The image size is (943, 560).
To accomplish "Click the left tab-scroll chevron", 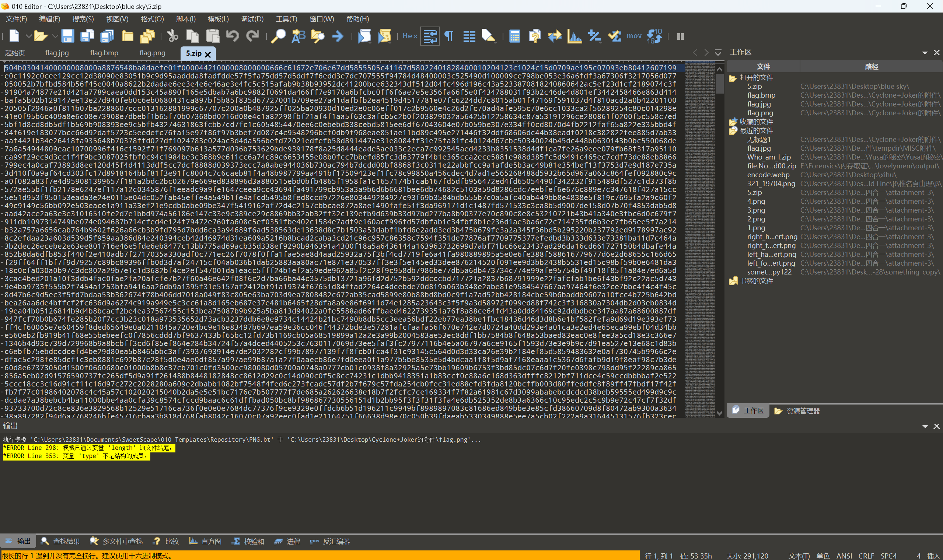I will pyautogui.click(x=695, y=52).
